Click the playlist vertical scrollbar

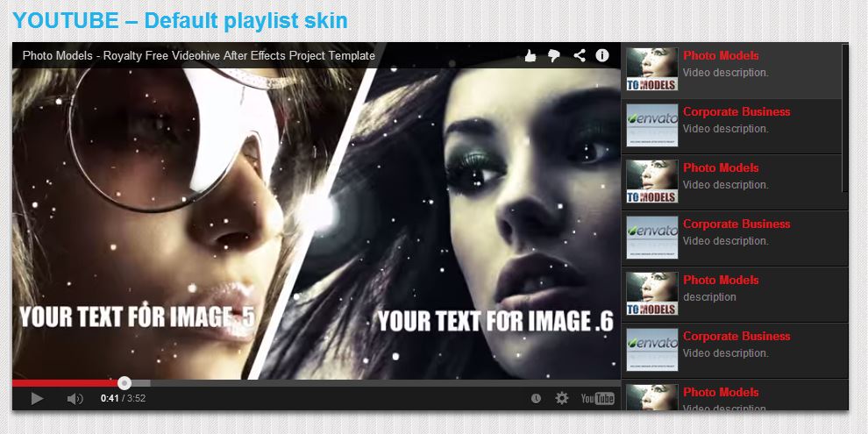(844, 117)
